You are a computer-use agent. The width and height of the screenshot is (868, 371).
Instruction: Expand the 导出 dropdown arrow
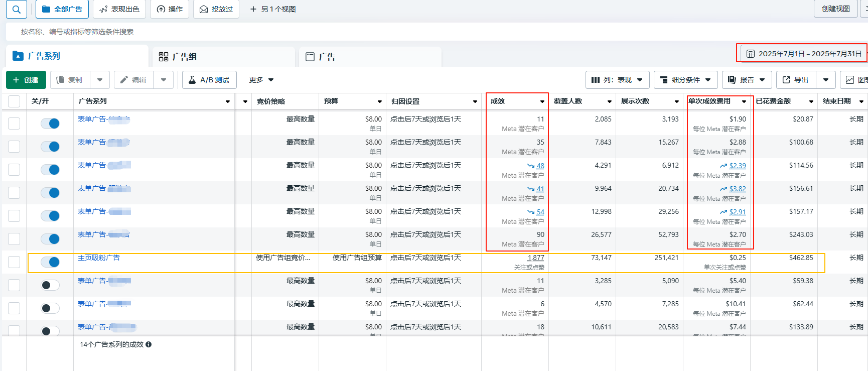826,80
